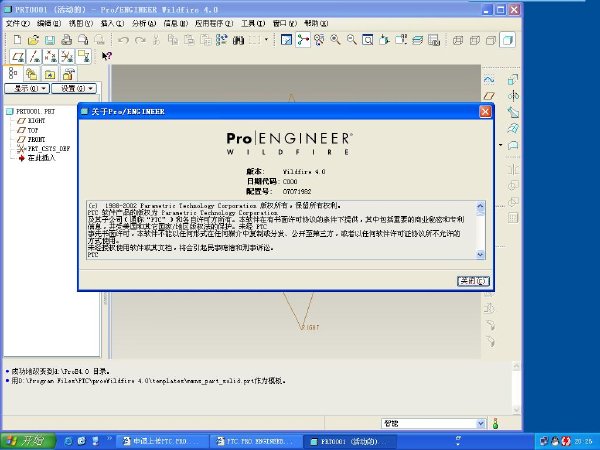The image size is (600, 450).
Task: Open the selection box dropdown arrow
Action: [266, 39]
